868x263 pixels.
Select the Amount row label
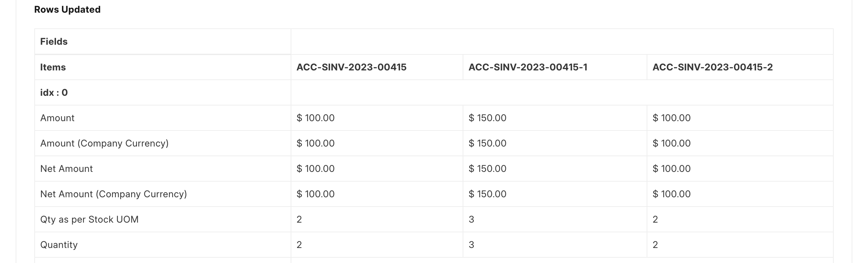click(57, 118)
